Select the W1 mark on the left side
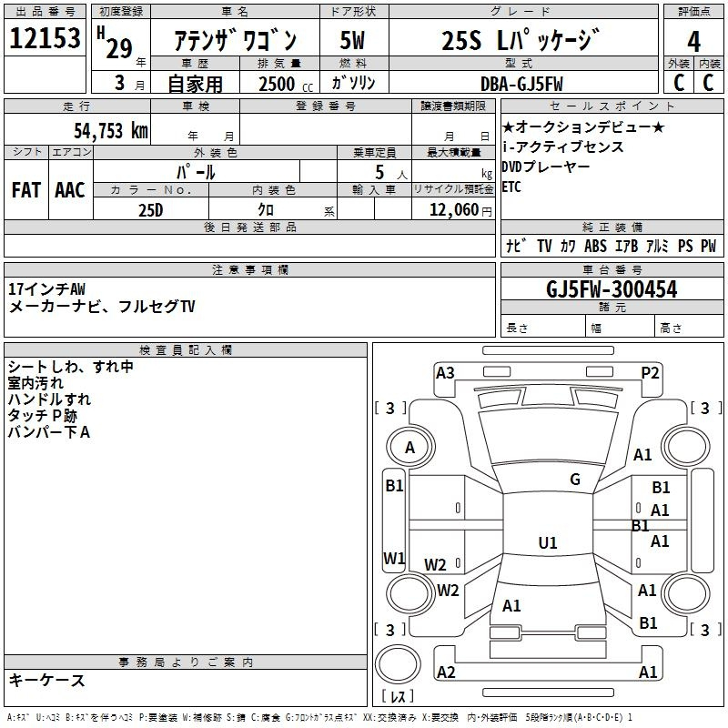 393,558
